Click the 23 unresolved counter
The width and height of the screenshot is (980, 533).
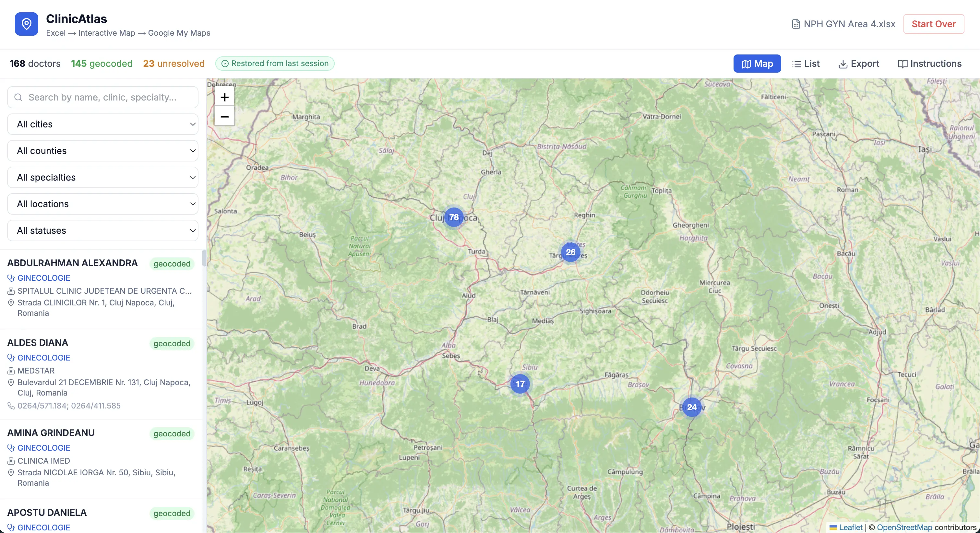tap(174, 64)
